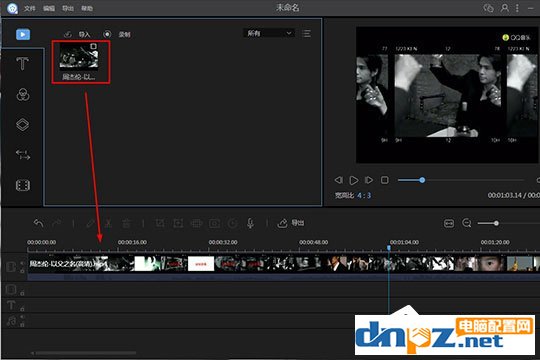Click the crop tool in timeline toolbar
The width and height of the screenshot is (540, 360).
(x=160, y=224)
